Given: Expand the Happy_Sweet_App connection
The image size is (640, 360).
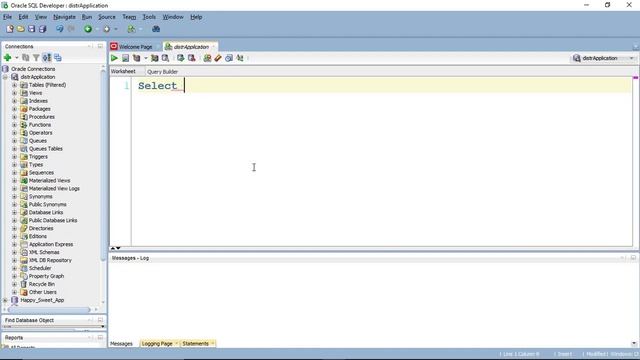Looking at the screenshot, I should (5, 300).
